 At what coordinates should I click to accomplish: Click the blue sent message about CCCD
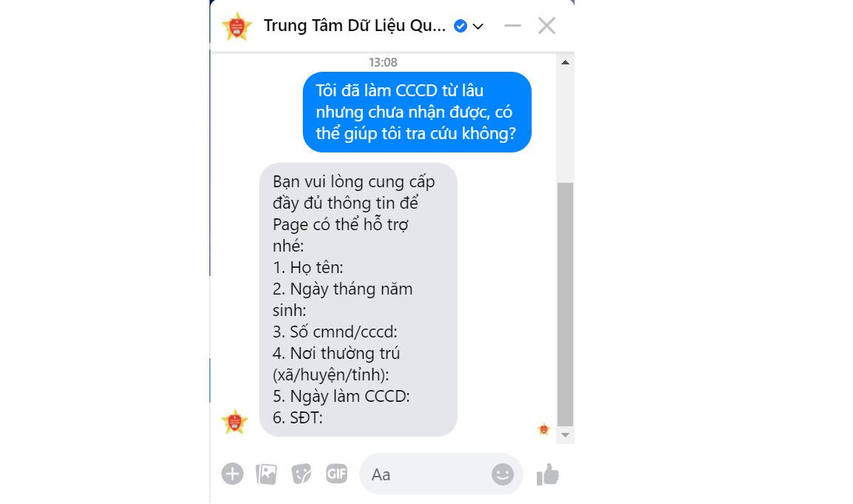pyautogui.click(x=418, y=112)
